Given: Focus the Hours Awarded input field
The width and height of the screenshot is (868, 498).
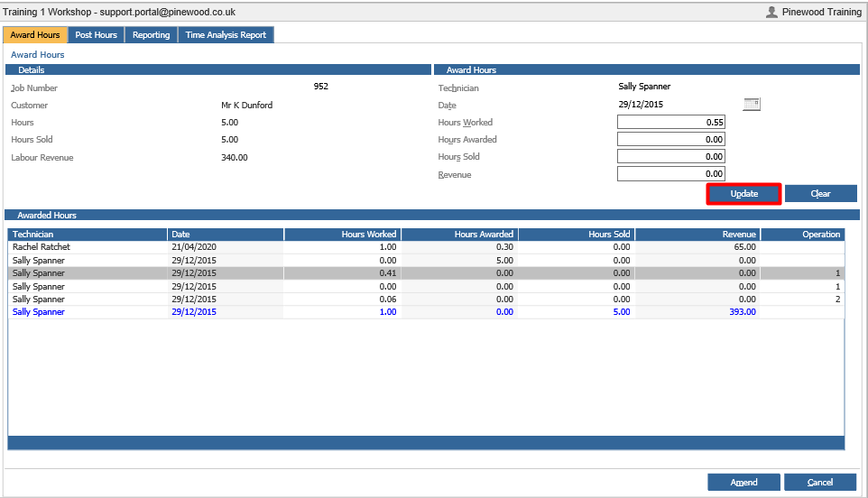Looking at the screenshot, I should click(671, 140).
